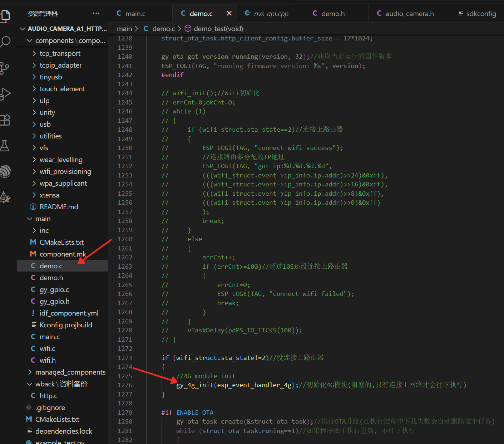Select demo.h in the explorer file tree

pos(63,278)
